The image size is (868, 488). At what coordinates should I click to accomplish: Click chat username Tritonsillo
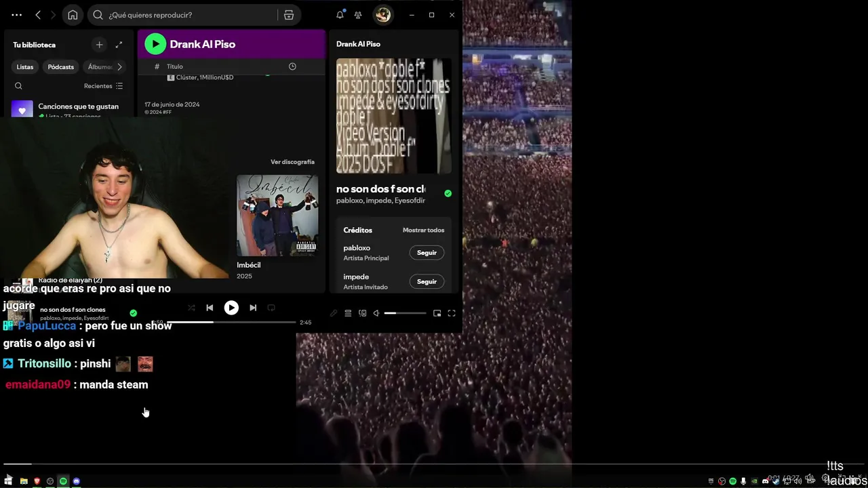45,364
